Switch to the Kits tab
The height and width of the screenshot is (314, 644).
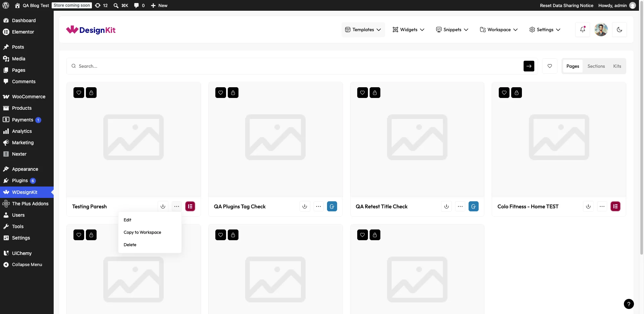pos(617,66)
